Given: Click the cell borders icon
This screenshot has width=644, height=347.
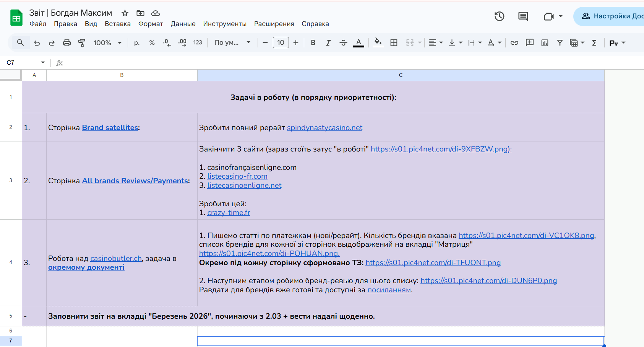Looking at the screenshot, I should (x=394, y=43).
